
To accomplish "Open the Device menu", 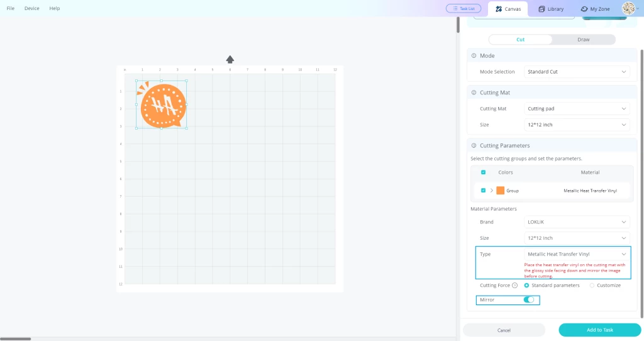I will [x=31, y=8].
